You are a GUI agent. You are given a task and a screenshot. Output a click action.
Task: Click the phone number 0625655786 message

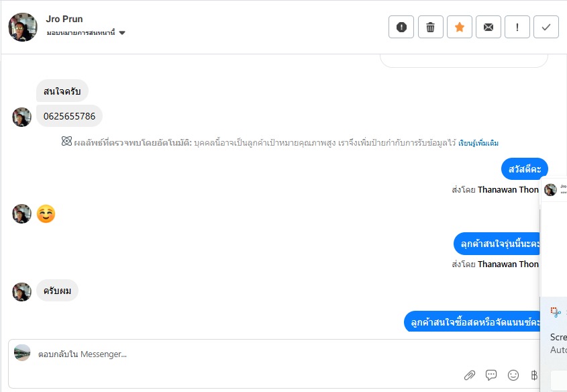69,116
